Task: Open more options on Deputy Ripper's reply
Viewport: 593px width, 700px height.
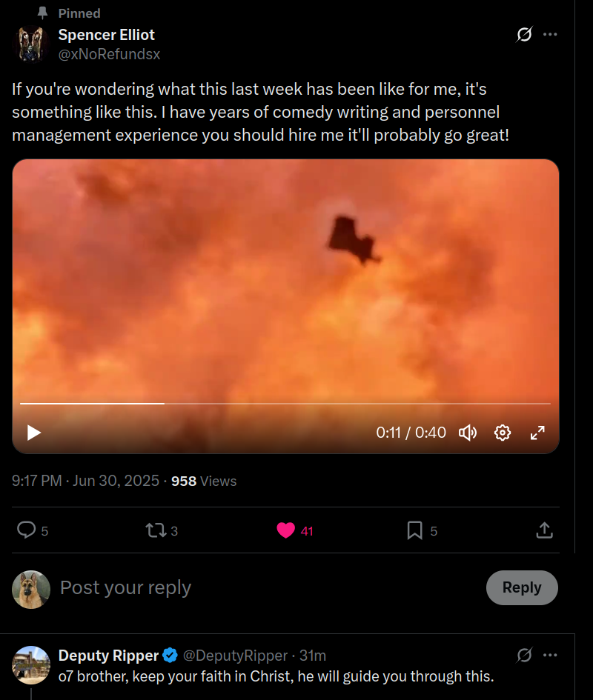Action: point(550,656)
